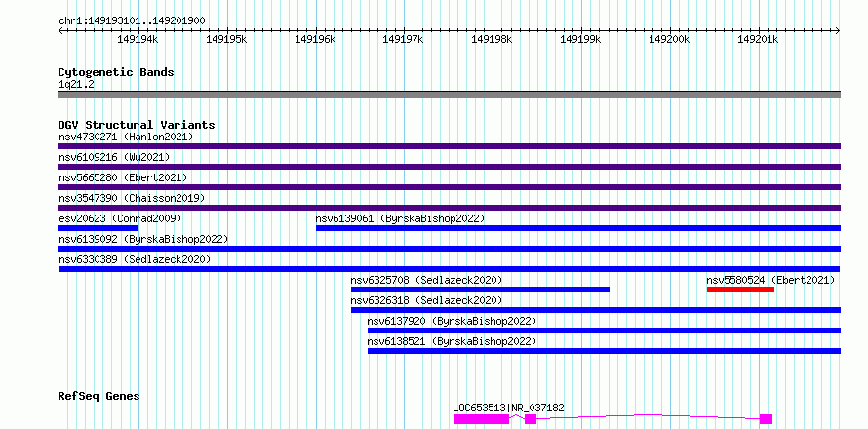Click the 149201k ruler tick label
Viewport: 868px width, 429px height.
coord(758,39)
